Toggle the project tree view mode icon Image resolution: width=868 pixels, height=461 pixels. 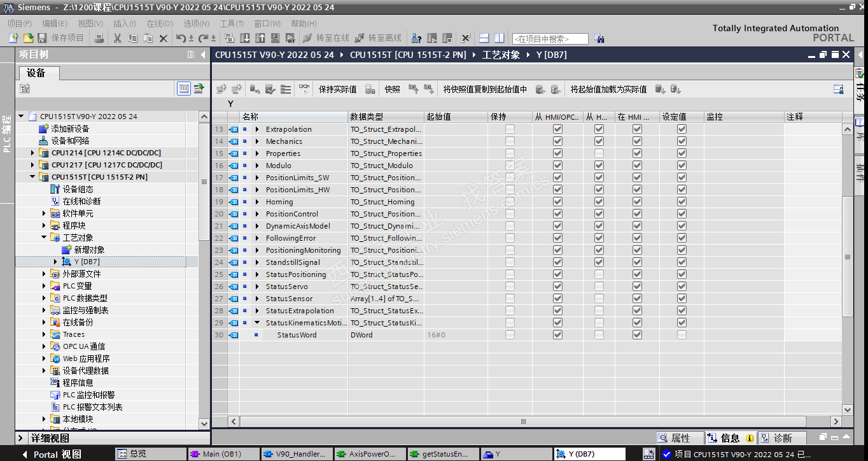[184, 89]
